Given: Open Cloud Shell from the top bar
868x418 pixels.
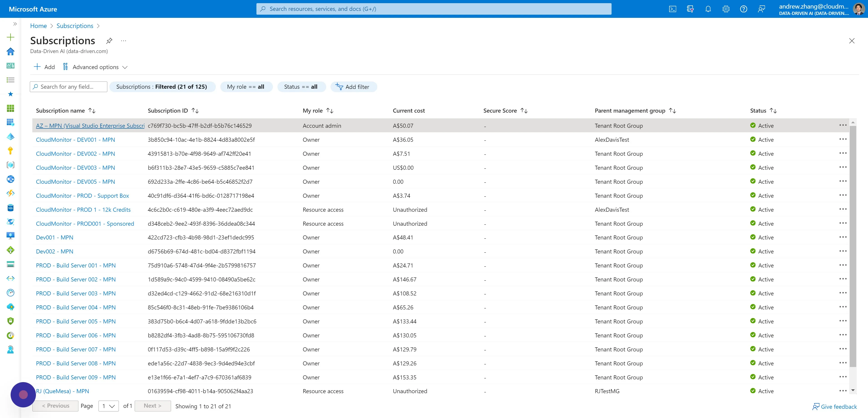Looking at the screenshot, I should coord(672,9).
